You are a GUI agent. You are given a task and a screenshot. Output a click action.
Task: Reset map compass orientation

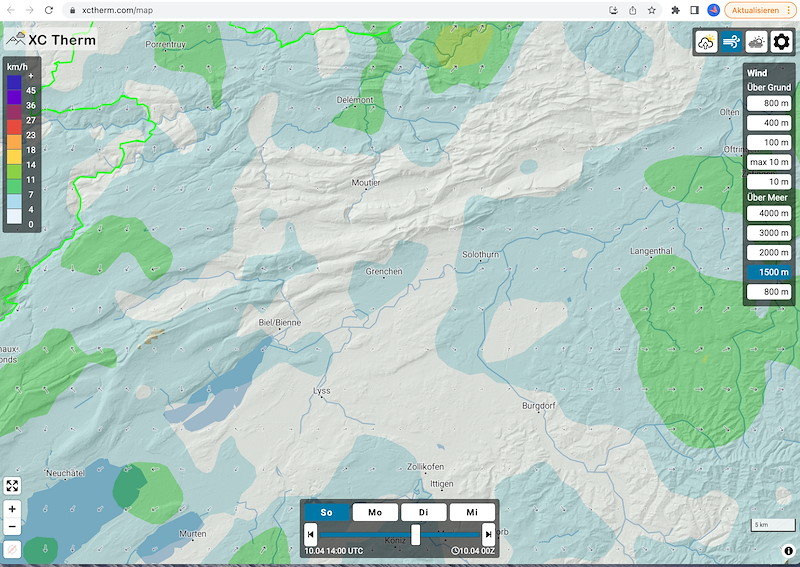pyautogui.click(x=12, y=549)
